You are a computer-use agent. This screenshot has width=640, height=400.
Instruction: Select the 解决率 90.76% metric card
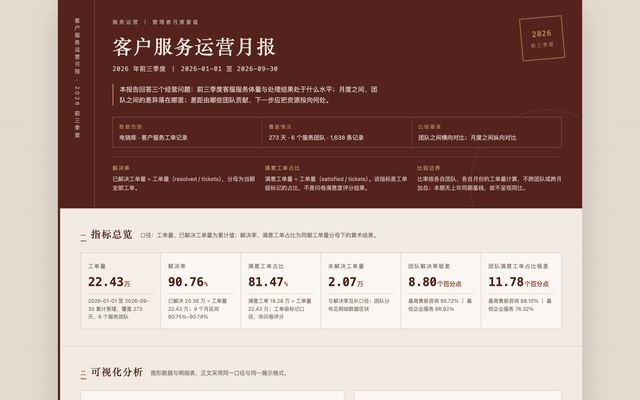pos(201,291)
